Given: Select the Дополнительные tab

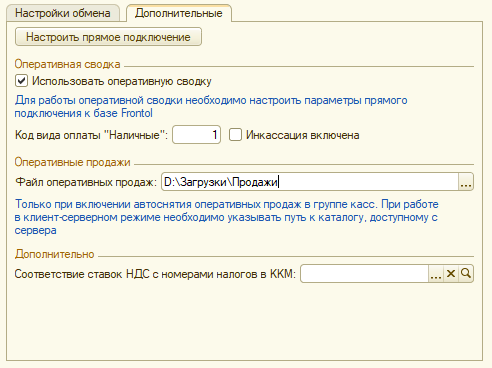Looking at the screenshot, I should pyautogui.click(x=179, y=13).
